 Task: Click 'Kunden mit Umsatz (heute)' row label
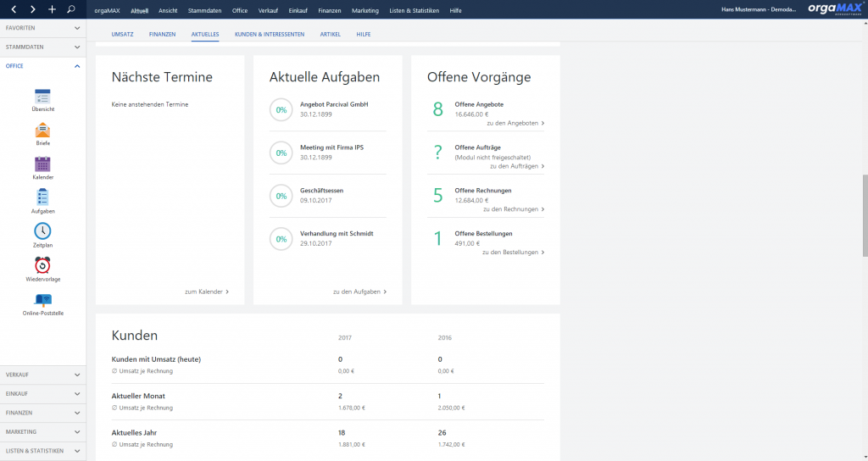coord(156,359)
